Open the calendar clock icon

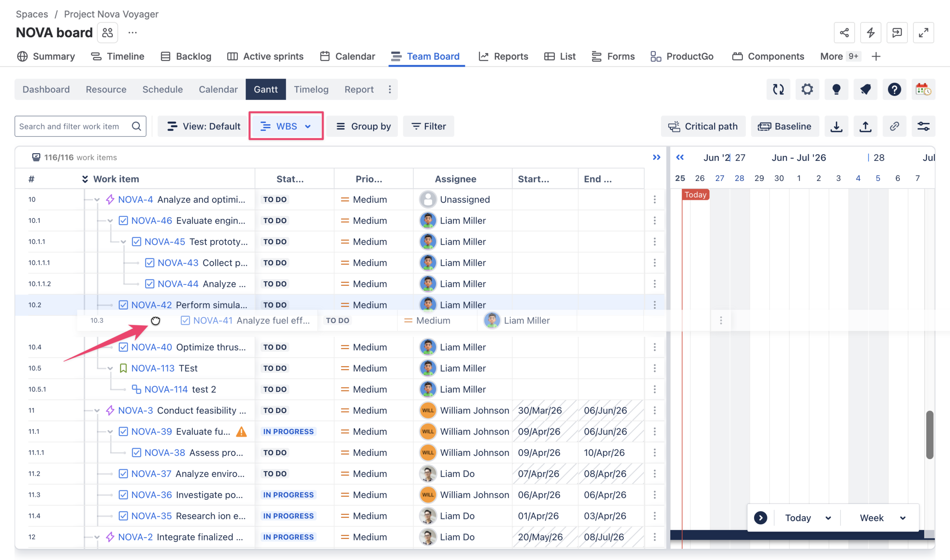point(924,89)
